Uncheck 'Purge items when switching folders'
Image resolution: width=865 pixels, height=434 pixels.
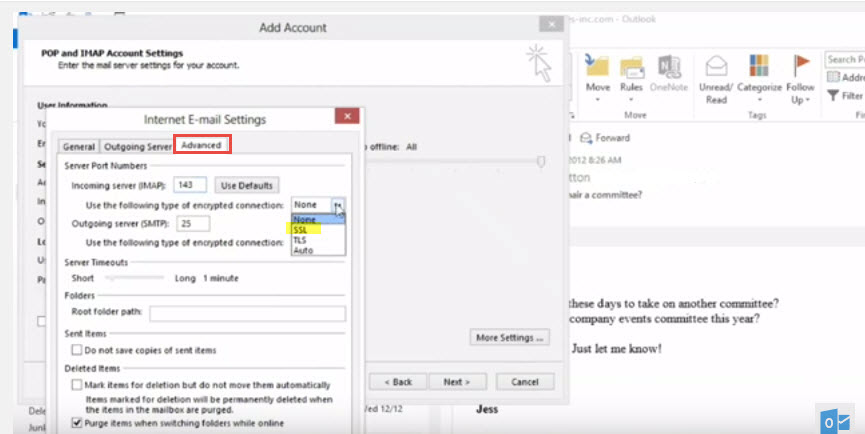pos(77,424)
